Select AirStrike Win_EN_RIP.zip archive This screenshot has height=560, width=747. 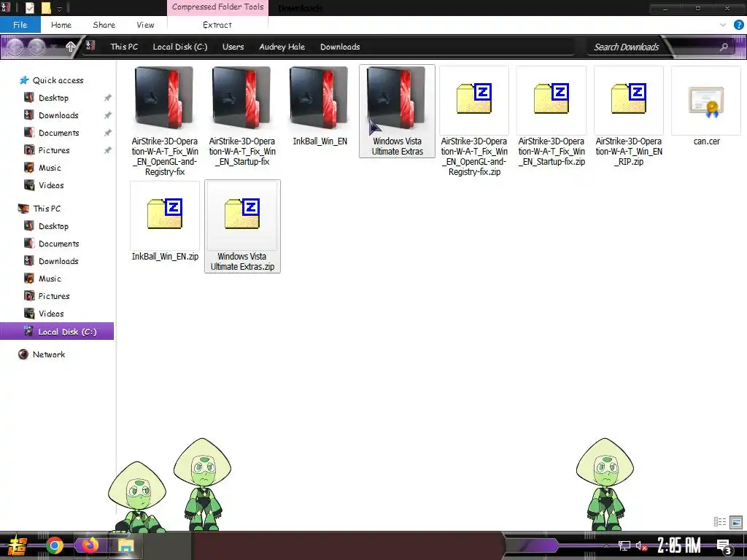pyautogui.click(x=628, y=117)
